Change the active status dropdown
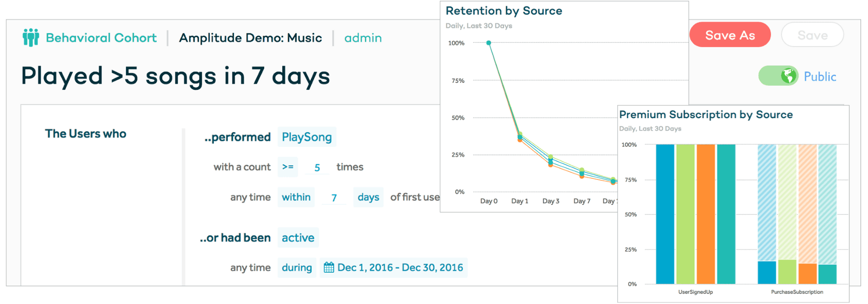This screenshot has height=304, width=868. click(298, 238)
